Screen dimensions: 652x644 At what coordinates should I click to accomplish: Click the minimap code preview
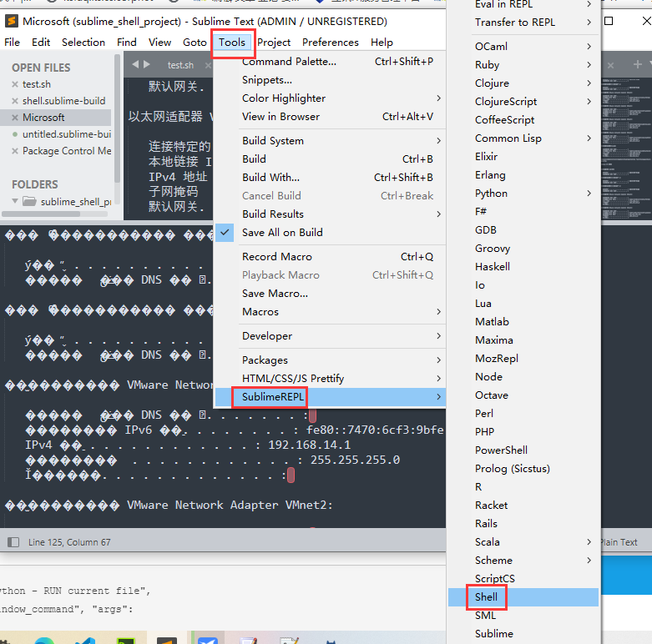point(626,148)
